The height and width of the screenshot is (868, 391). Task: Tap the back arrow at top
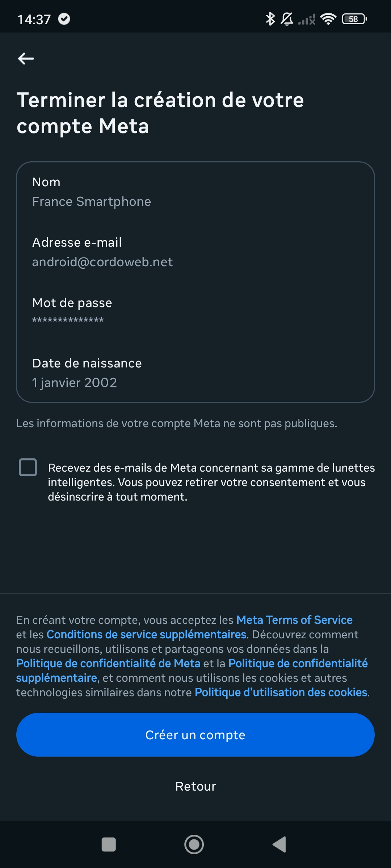26,59
